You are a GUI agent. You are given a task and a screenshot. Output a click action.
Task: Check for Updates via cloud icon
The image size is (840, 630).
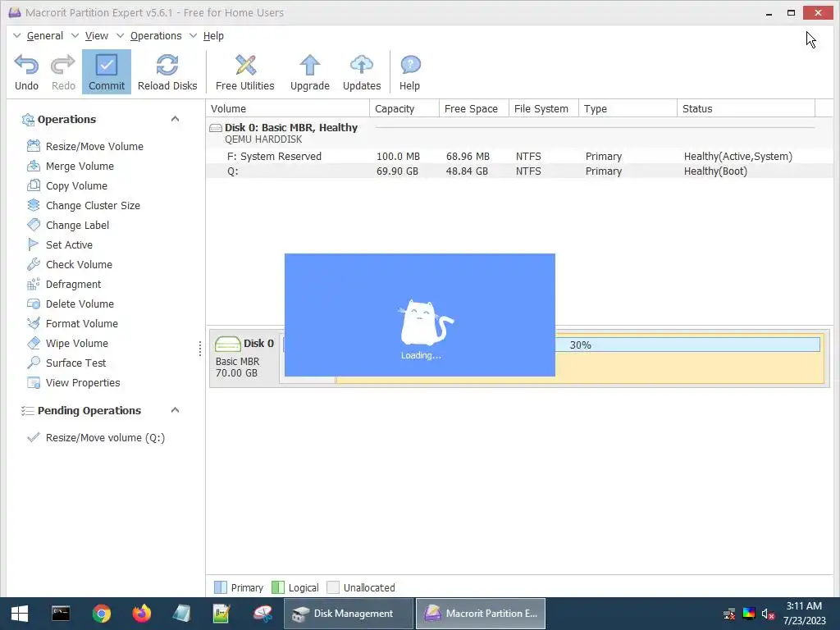click(x=362, y=65)
